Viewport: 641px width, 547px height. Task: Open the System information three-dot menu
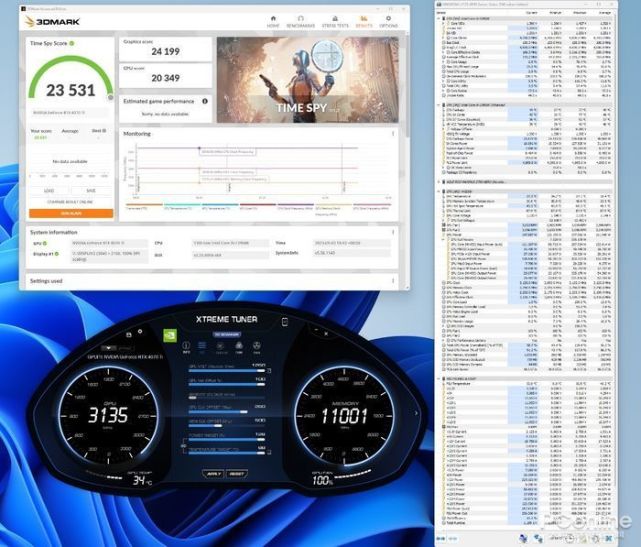click(393, 232)
